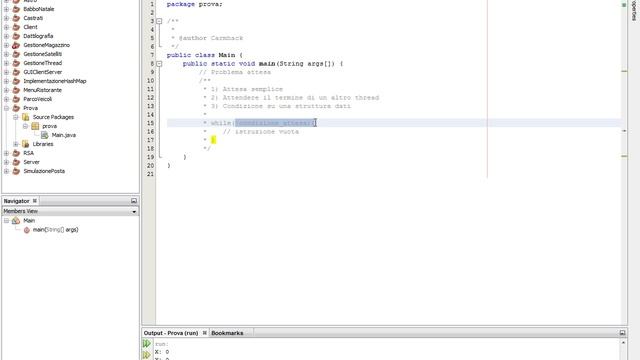The image size is (640, 360).
Task: Click the ParcoVeicoli project icon
Action: tap(16, 99)
